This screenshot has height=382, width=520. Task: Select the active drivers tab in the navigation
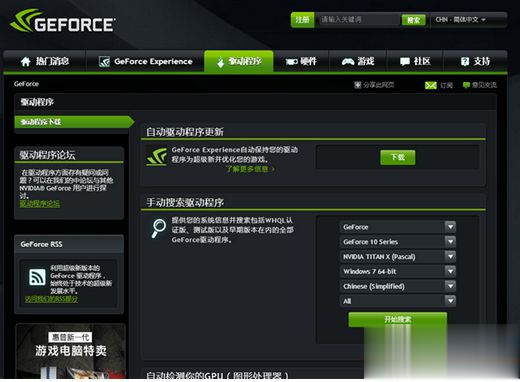click(x=239, y=62)
